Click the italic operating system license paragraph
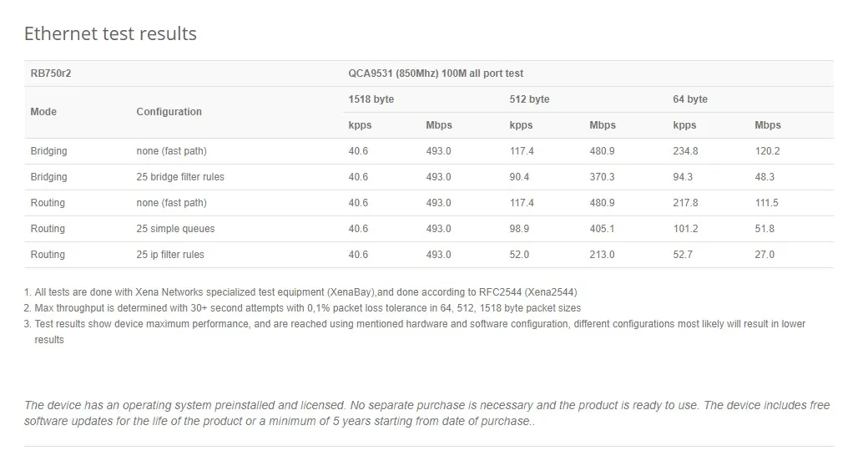The width and height of the screenshot is (868, 471). [x=427, y=413]
